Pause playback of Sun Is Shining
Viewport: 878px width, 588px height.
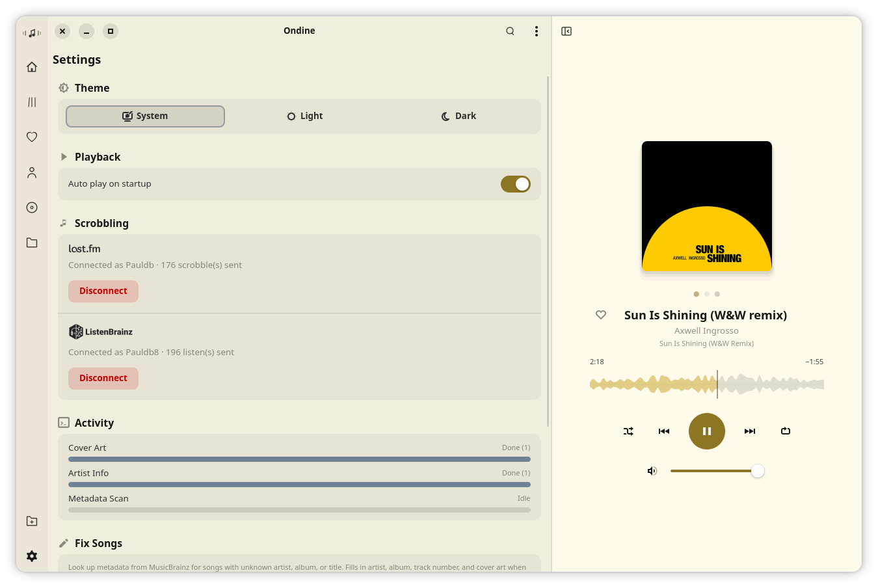point(706,431)
